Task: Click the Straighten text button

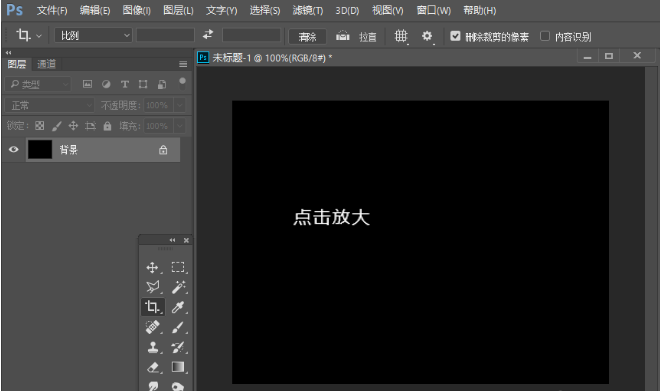Action: [x=367, y=37]
